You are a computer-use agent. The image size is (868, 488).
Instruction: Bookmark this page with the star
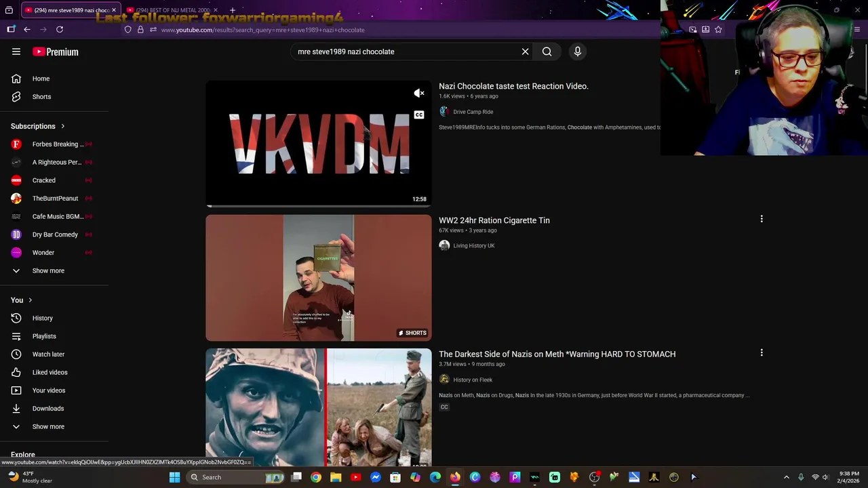pyautogui.click(x=718, y=29)
